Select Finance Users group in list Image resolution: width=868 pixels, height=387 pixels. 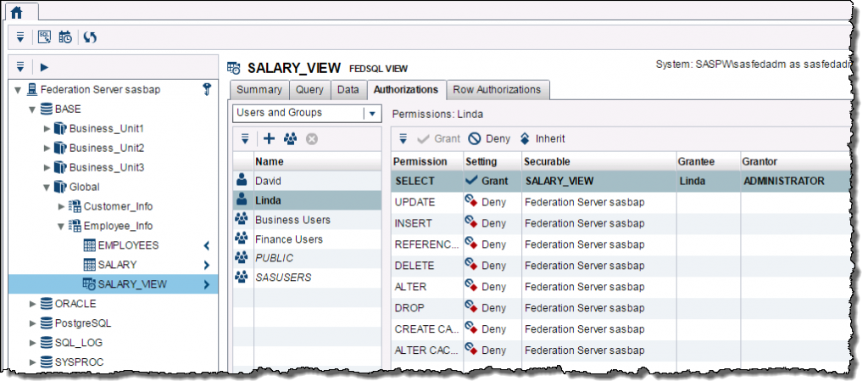point(288,239)
